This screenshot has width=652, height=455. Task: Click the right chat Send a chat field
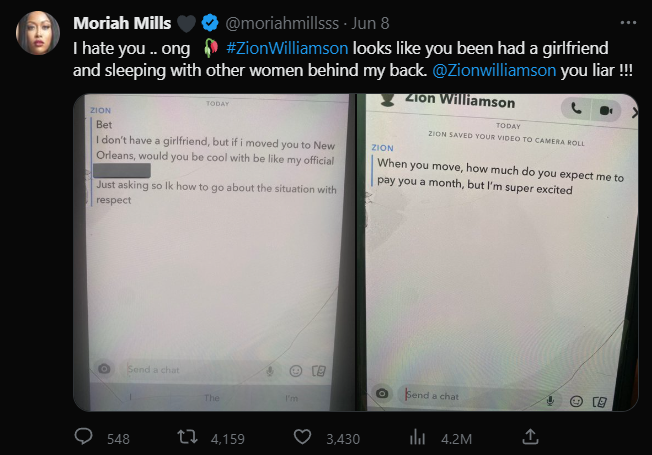(460, 396)
